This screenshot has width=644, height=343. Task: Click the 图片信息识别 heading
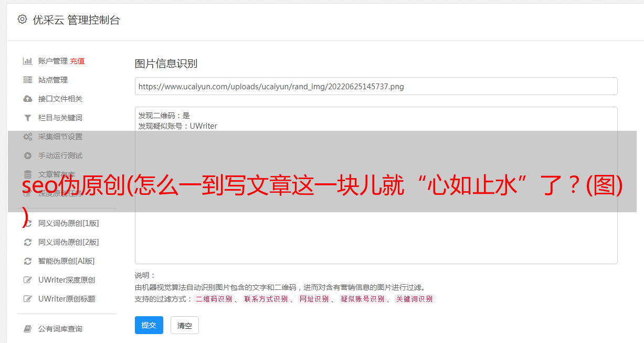(x=166, y=64)
